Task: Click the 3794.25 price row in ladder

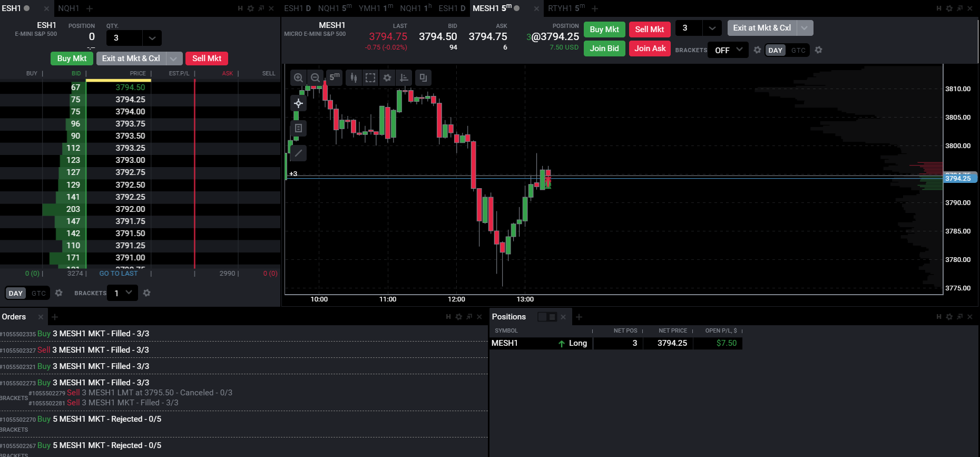Action: tap(140, 100)
